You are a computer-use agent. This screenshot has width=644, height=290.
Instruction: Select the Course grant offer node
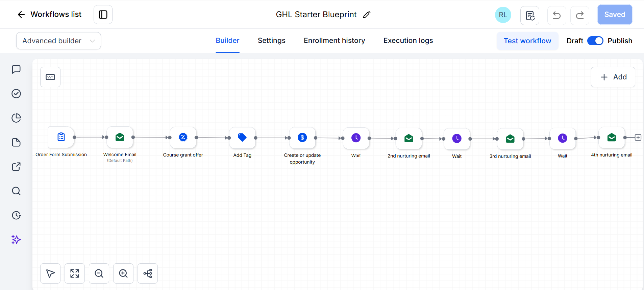point(183,137)
